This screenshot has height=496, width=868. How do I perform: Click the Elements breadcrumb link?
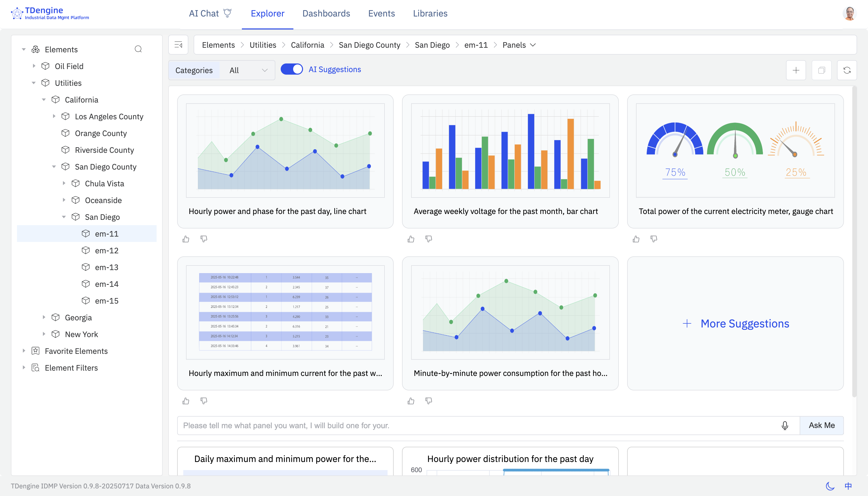click(218, 45)
